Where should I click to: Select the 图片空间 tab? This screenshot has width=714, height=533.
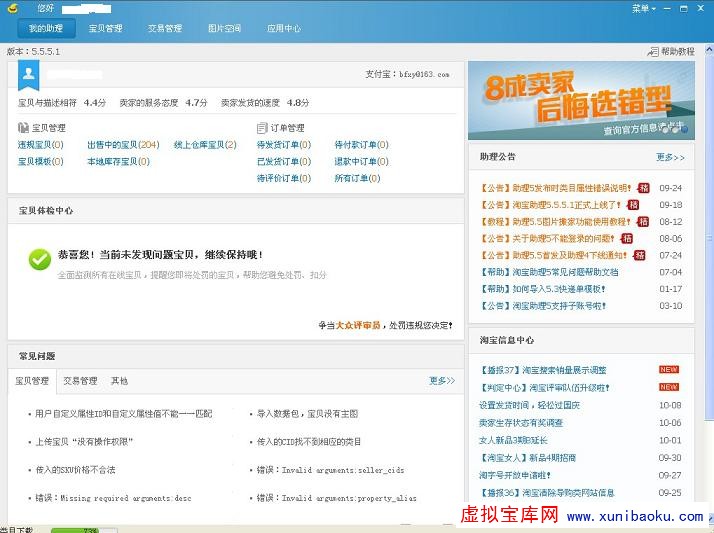click(224, 29)
